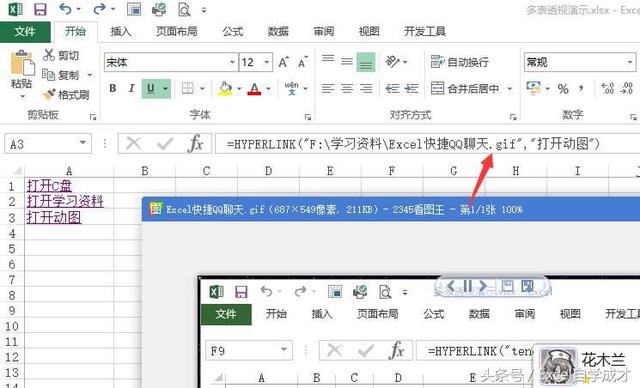Toggle Bold formatting
Image resolution: width=640 pixels, height=388 pixels.
[x=113, y=88]
